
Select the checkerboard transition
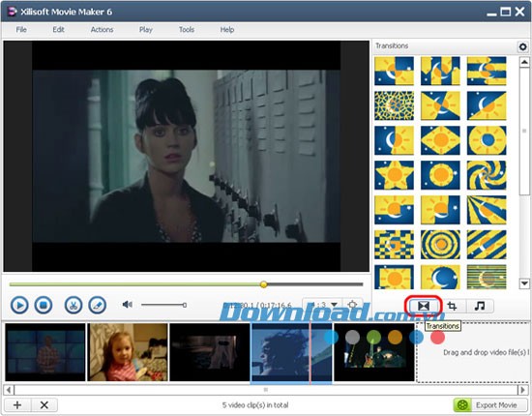[x=394, y=245]
